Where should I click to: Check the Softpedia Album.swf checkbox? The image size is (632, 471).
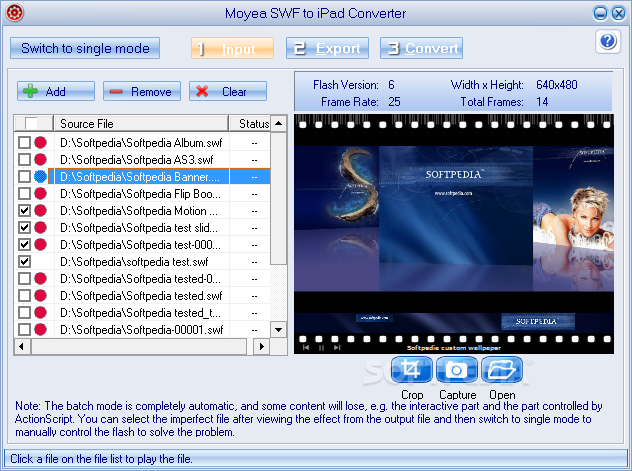coord(24,142)
